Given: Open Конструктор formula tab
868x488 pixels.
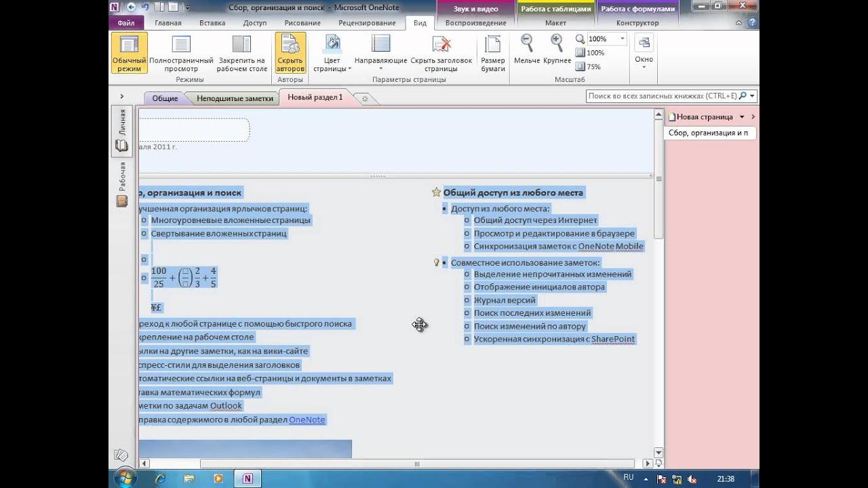Looking at the screenshot, I should coord(637,23).
